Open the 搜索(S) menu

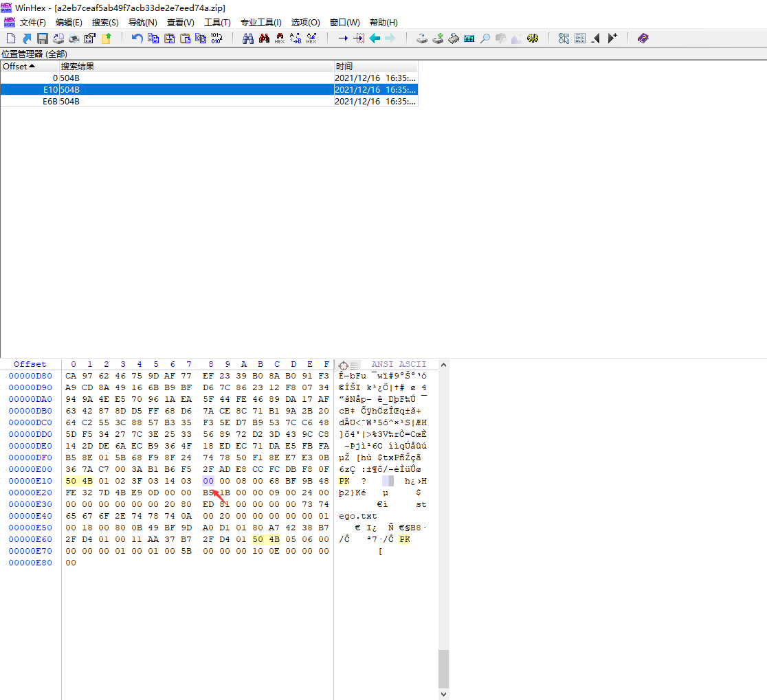point(105,23)
